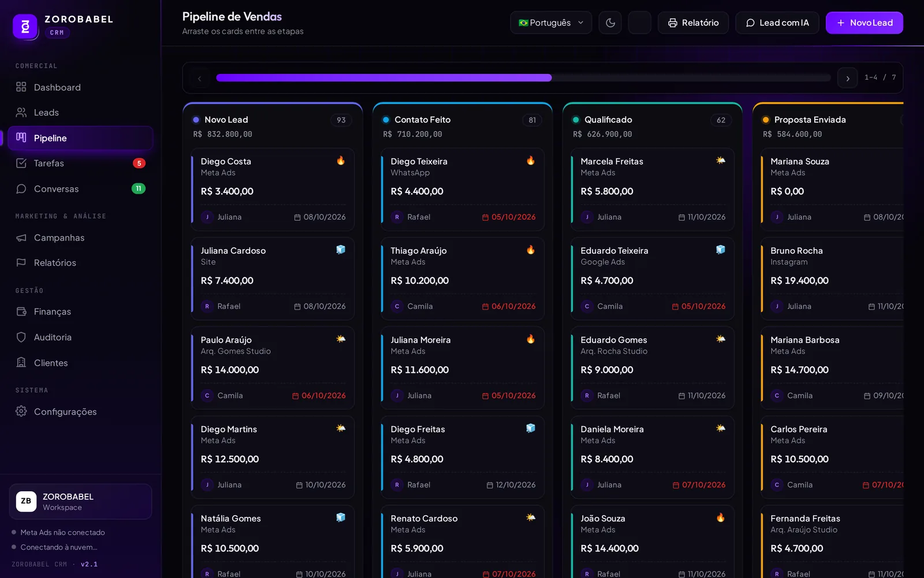This screenshot has width=924, height=578.
Task: Click the R$ 710.200,00 total under Contato Feito
Action: point(412,134)
